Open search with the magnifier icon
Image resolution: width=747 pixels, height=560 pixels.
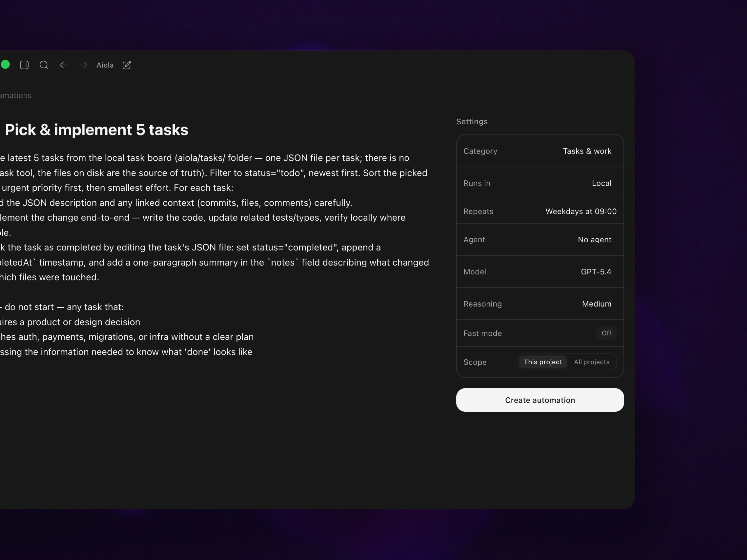44,65
